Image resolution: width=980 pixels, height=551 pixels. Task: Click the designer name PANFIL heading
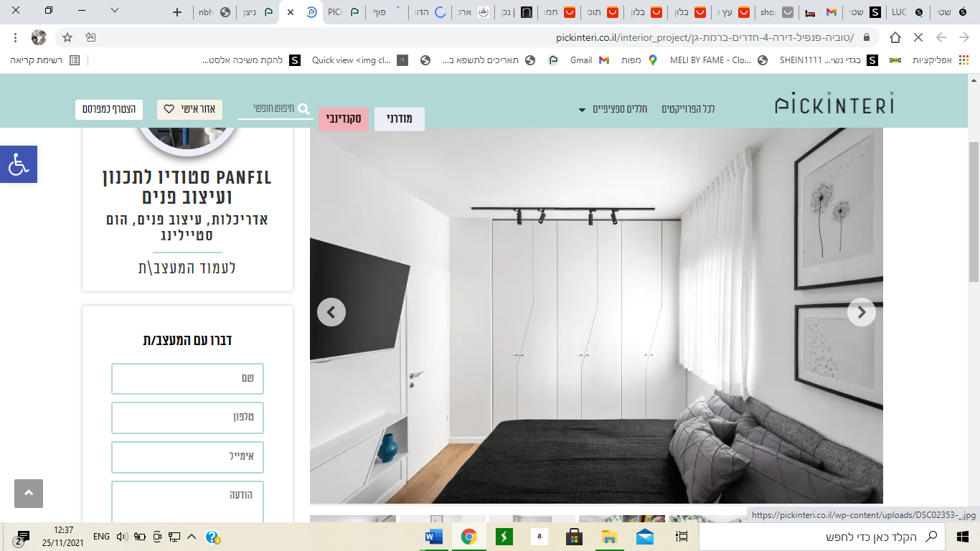point(187,187)
